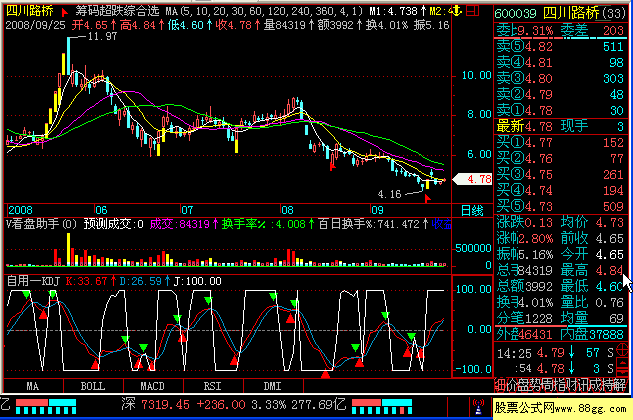Viewport: 633px width, 420px height.
Task: Click the 买② 4.76 bid row
Action: tap(560, 159)
